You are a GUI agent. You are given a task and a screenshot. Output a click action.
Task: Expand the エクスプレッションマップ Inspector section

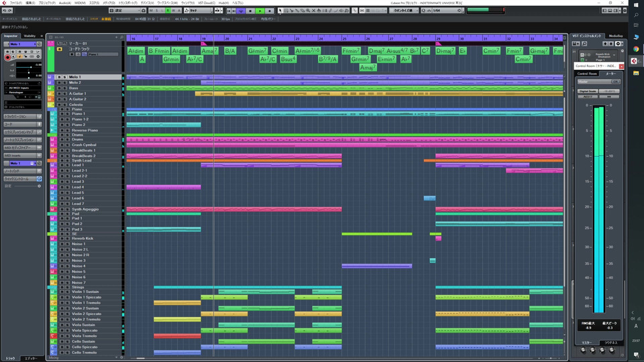click(22, 132)
